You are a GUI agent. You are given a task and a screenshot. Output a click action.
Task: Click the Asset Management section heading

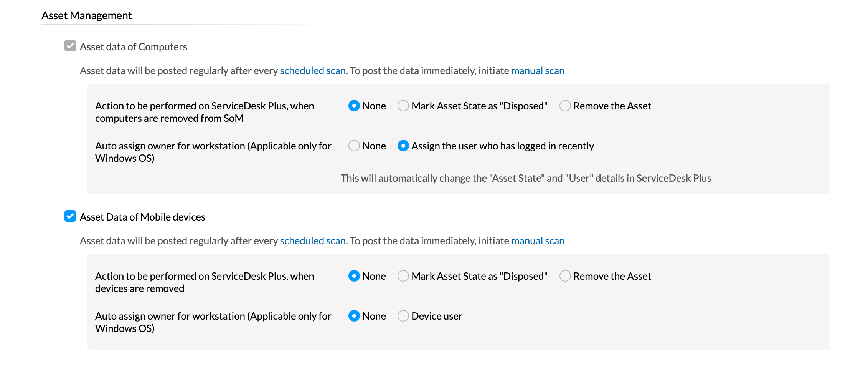[86, 15]
